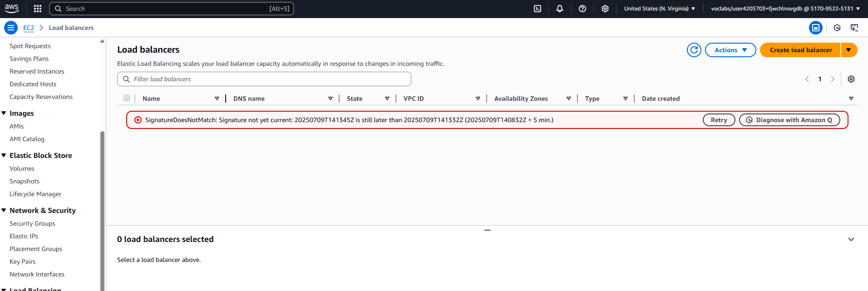Open Elastic IPs in sidebar
The image size is (868, 291).
point(24,236)
